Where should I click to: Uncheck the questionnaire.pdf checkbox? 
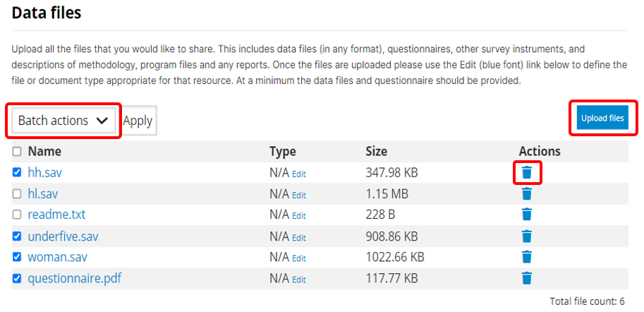pyautogui.click(x=17, y=278)
